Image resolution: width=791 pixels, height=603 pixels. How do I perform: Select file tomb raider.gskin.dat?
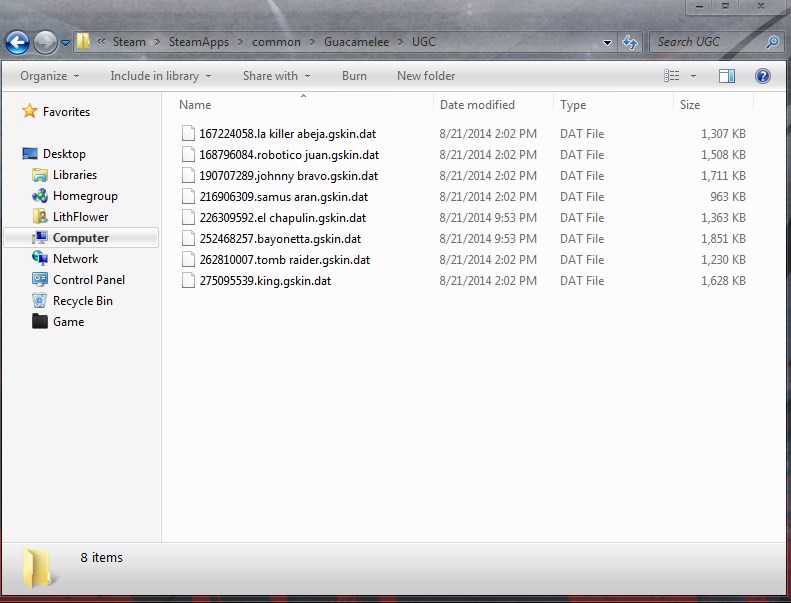[285, 260]
